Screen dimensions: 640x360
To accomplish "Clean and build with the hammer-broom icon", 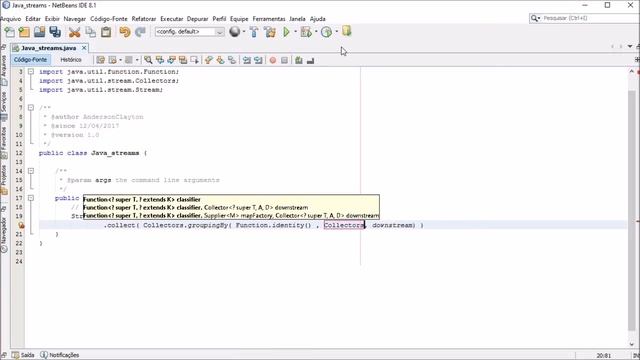I will point(269,32).
